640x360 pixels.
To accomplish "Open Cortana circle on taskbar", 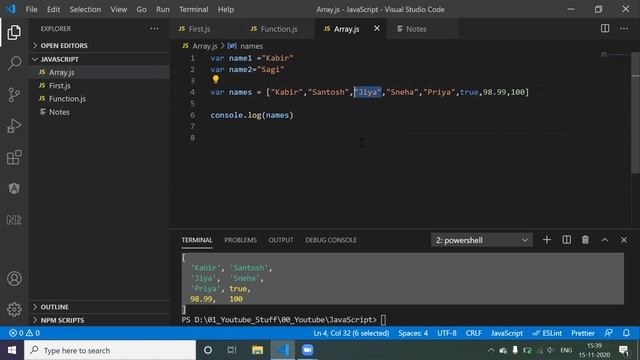I will (x=208, y=350).
